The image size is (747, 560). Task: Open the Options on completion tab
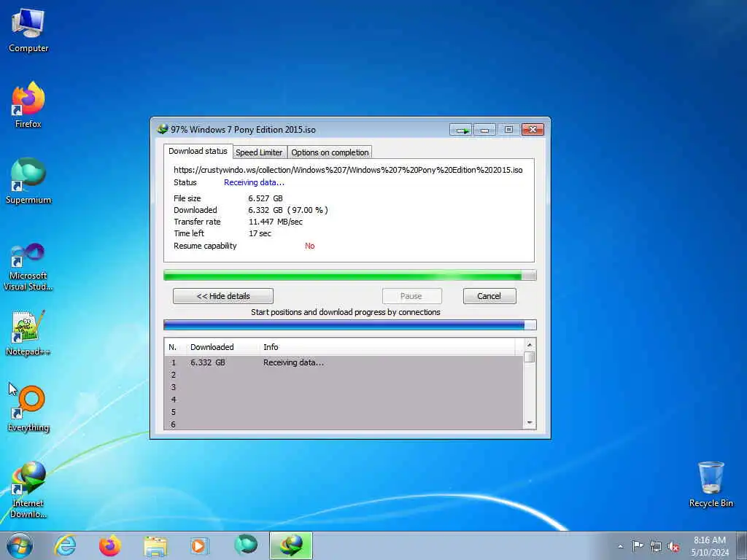point(330,152)
